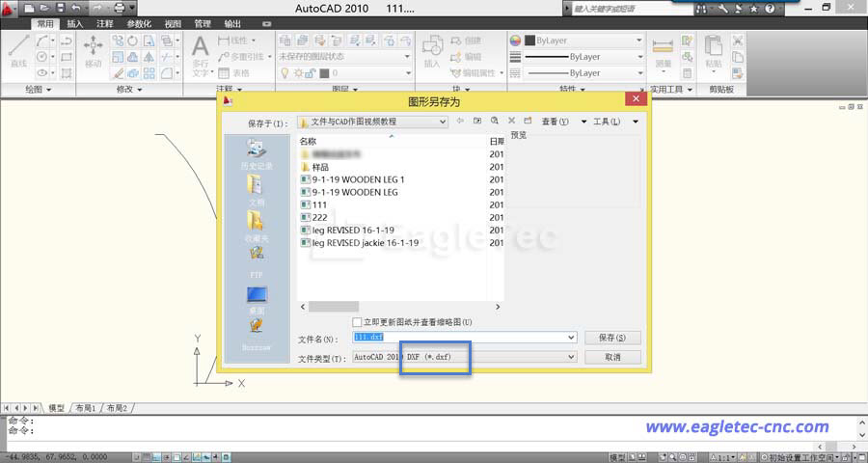This screenshot has height=463, width=868.
Task: Expand the Draw (绘图) panel
Action: [x=38, y=89]
